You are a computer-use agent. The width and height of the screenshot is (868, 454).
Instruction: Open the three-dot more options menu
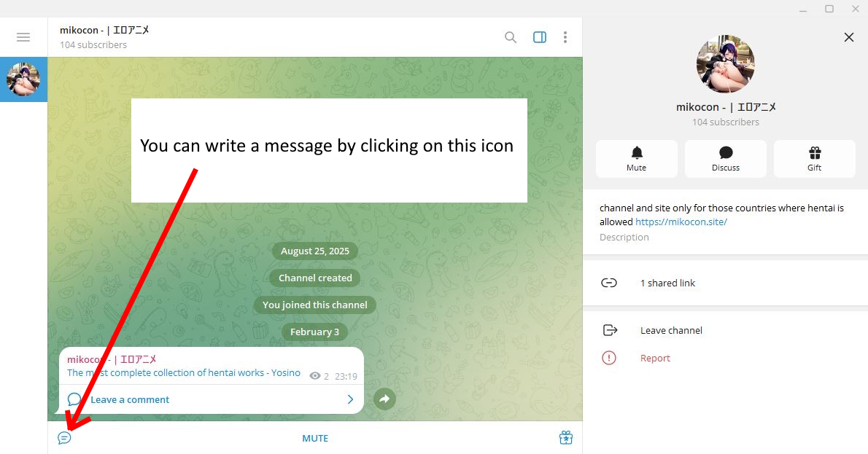(x=565, y=37)
